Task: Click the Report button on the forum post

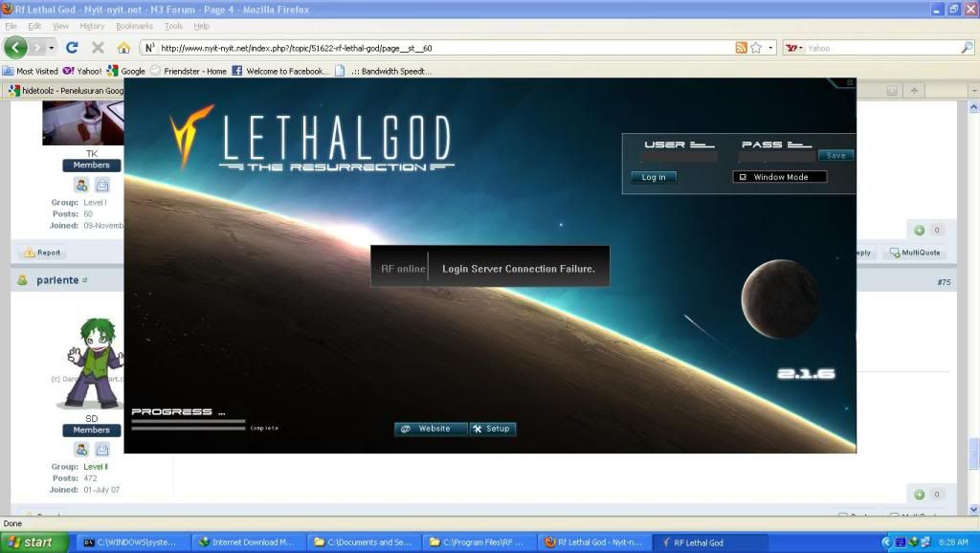Action: point(42,253)
